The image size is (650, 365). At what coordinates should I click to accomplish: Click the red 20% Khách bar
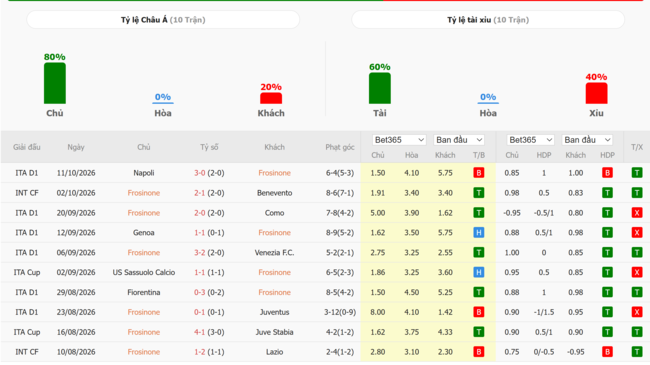tap(271, 98)
